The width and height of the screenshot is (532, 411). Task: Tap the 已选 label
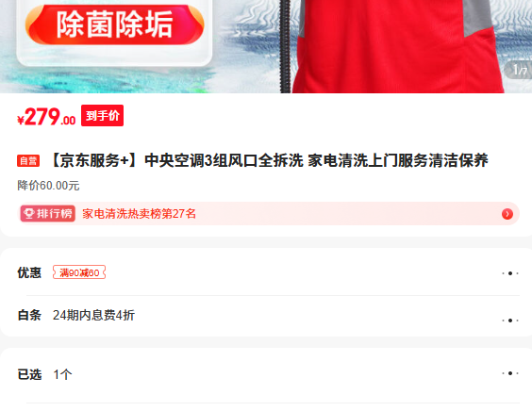[x=29, y=374]
